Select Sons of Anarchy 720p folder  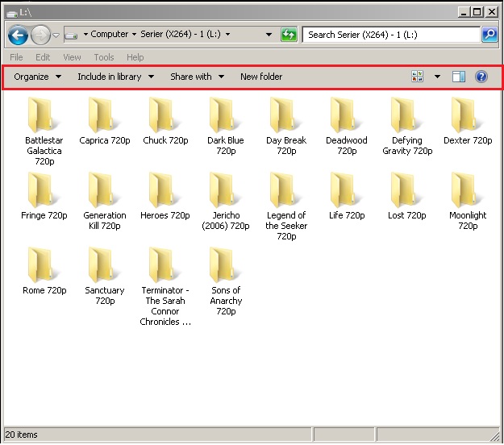tap(226, 281)
